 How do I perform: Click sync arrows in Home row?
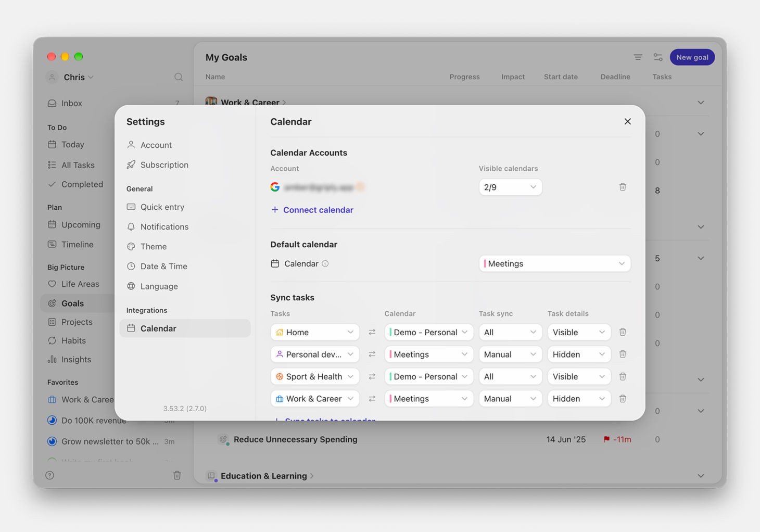372,332
